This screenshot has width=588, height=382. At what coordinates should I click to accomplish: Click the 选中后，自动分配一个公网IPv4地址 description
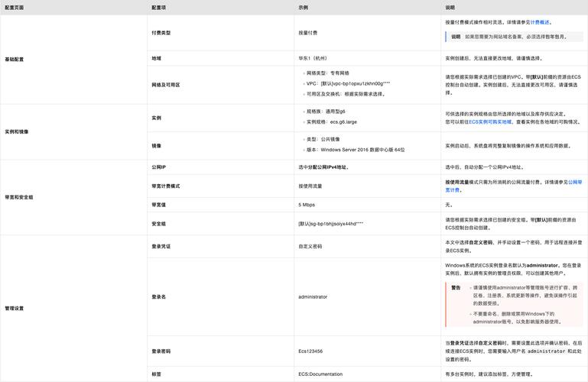pos(485,167)
